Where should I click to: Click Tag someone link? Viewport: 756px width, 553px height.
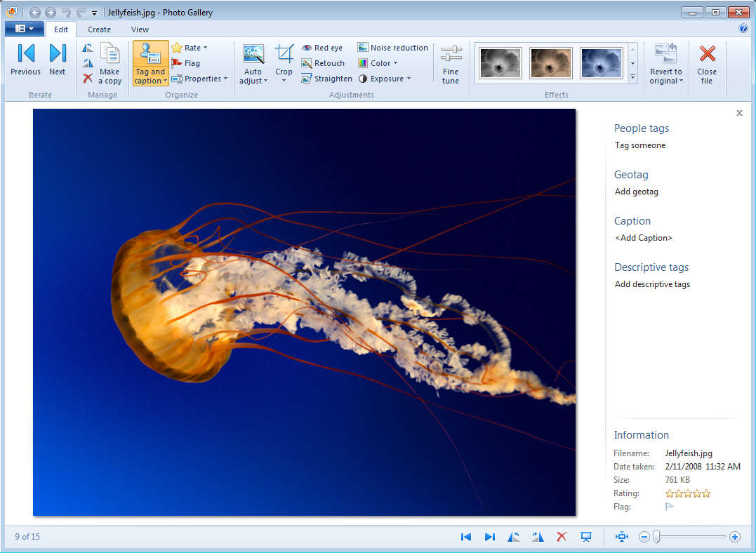pyautogui.click(x=640, y=145)
